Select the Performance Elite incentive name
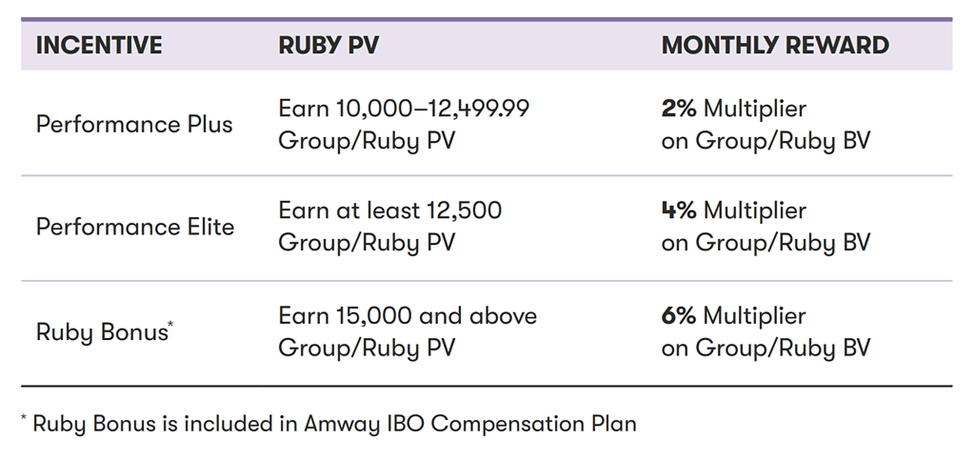Image resolution: width=975 pixels, height=460 pixels. [135, 227]
